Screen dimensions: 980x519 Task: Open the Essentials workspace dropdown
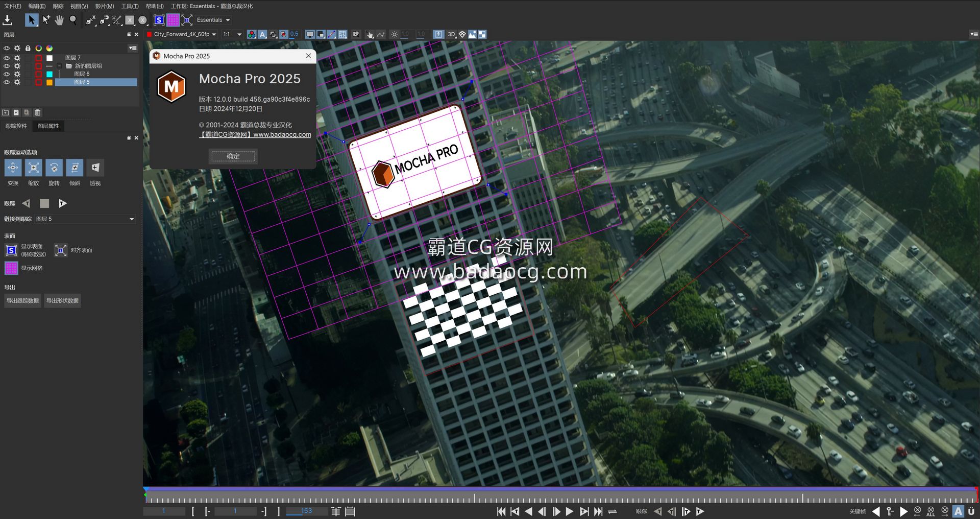[x=213, y=20]
